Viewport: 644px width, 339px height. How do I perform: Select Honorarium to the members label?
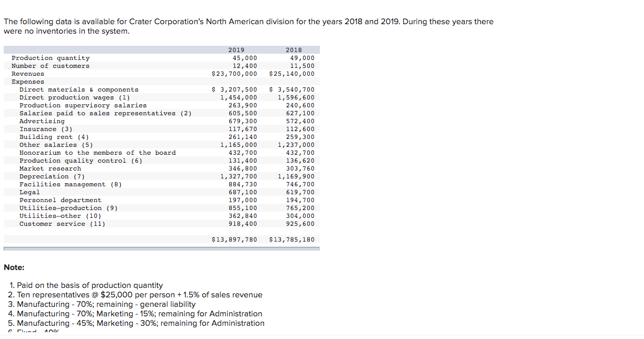point(97,153)
